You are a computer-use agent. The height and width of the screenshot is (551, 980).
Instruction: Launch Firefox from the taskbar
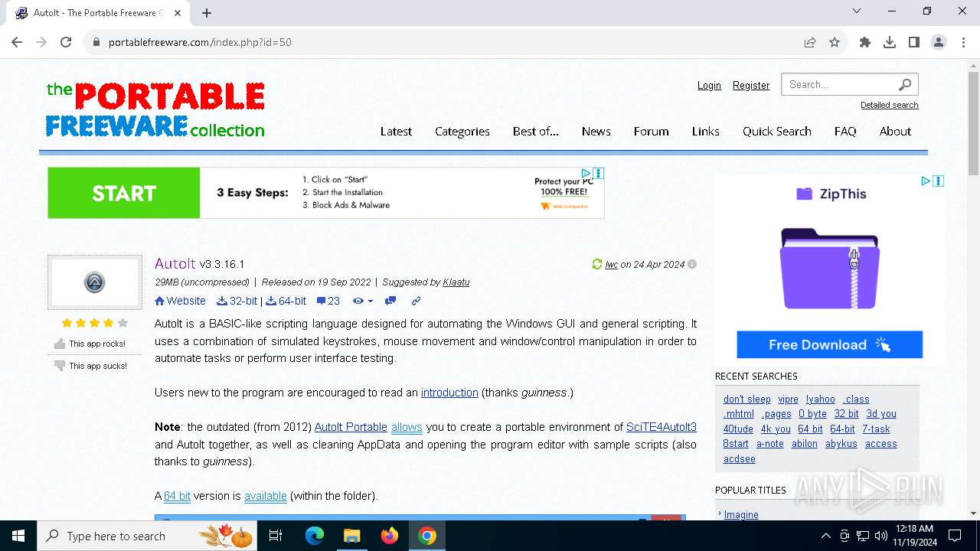click(390, 536)
